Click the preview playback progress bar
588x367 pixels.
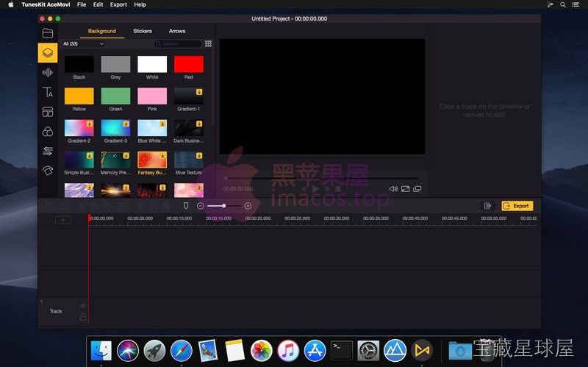coord(322,178)
